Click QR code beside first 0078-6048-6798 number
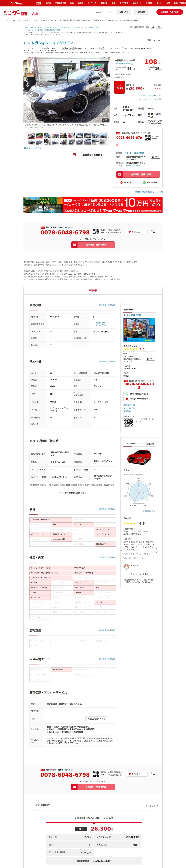186x868 pixels. (x=96, y=231)
